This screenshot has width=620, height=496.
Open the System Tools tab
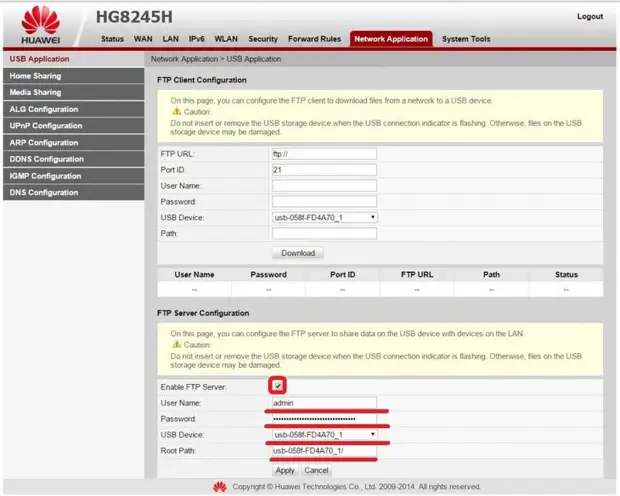click(466, 39)
